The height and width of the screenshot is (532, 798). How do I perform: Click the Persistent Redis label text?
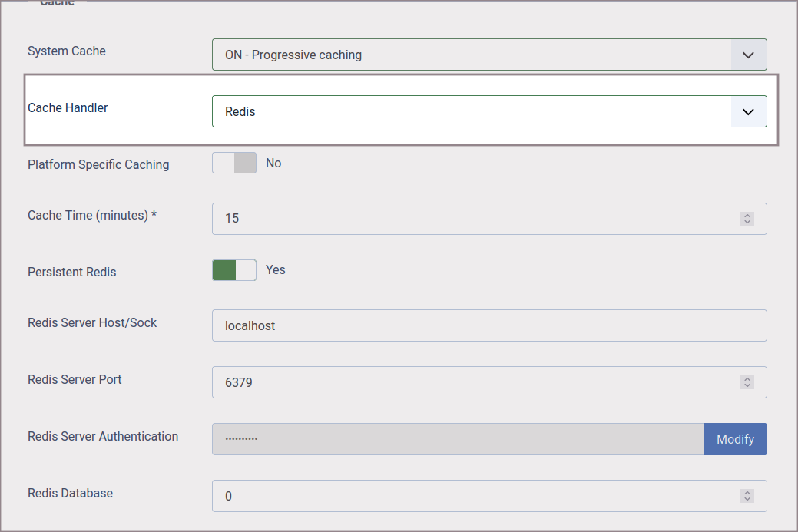click(72, 273)
